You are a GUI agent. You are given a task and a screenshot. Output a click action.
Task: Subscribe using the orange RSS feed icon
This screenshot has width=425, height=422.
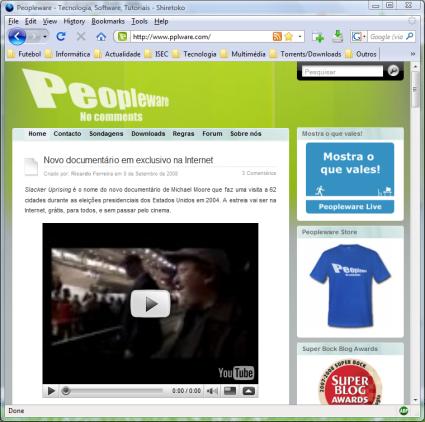277,36
